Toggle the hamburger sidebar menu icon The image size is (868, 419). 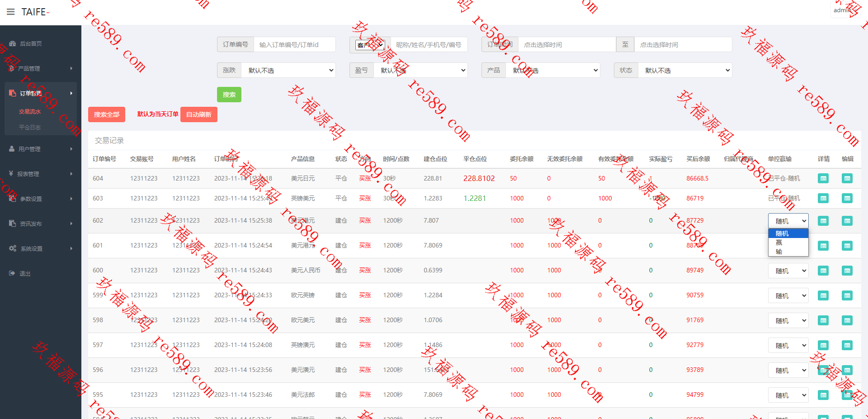[11, 12]
